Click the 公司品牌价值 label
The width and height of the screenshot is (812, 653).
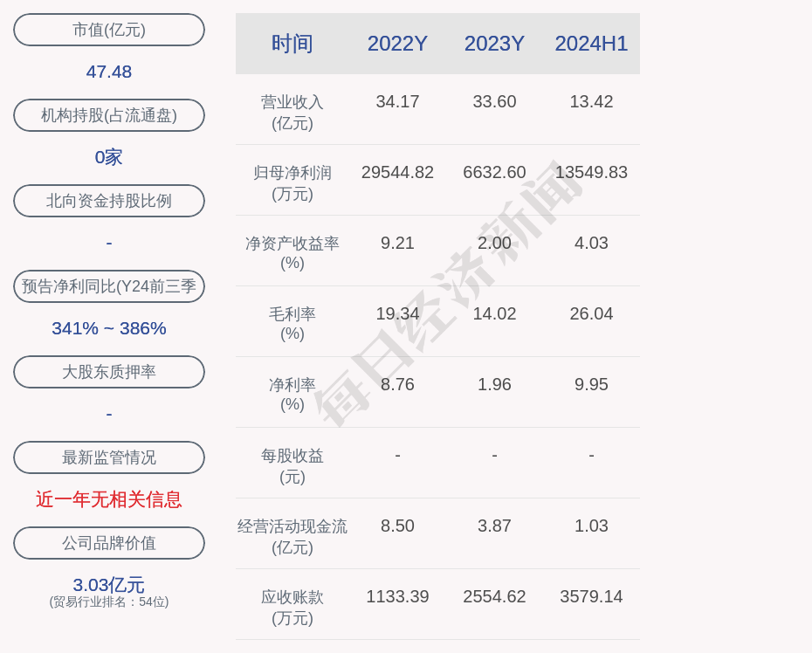(x=109, y=543)
